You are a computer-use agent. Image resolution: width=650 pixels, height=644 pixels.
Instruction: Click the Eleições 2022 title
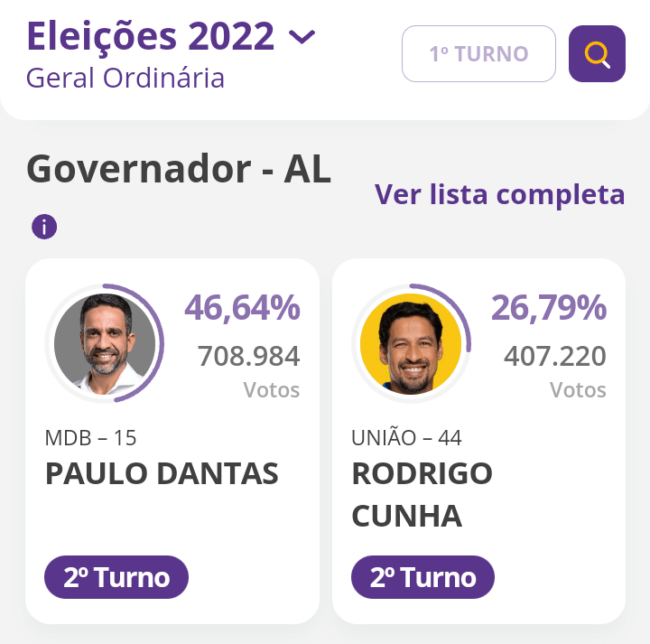150,36
